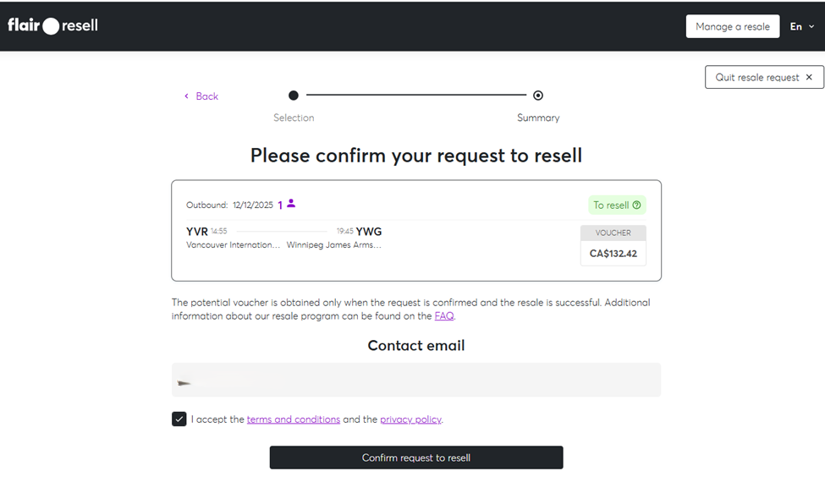Click the contact email input field
The height and width of the screenshot is (504, 825).
[x=415, y=380]
